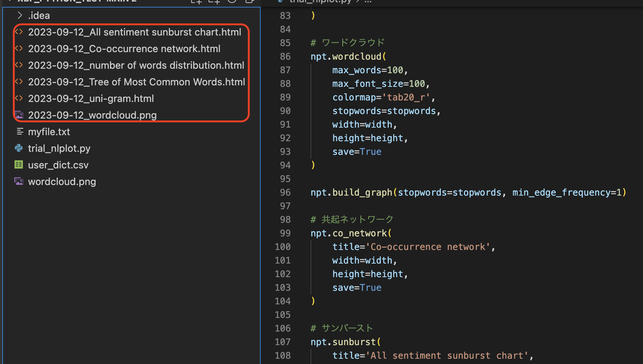The image size is (643, 364).
Task: Click max_words=100 in the code
Action: tap(368, 70)
